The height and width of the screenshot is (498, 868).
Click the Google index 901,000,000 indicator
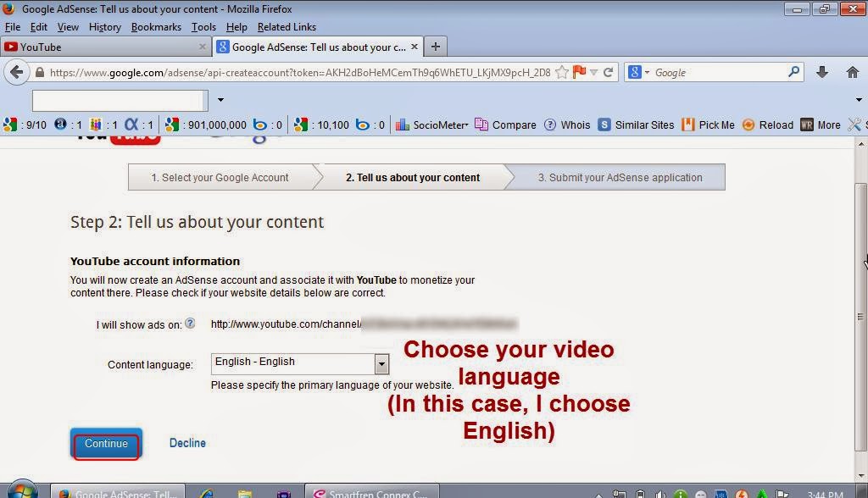click(x=206, y=125)
